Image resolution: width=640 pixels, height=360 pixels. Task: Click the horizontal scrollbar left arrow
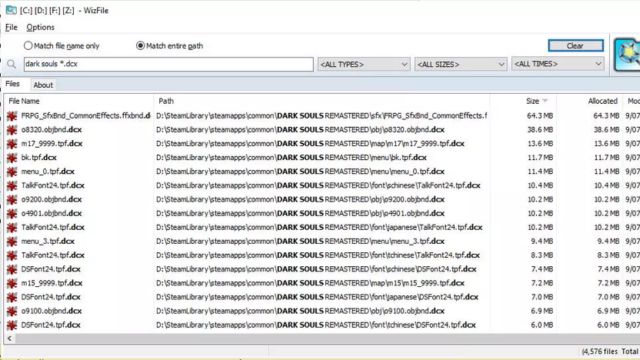(x=9, y=338)
